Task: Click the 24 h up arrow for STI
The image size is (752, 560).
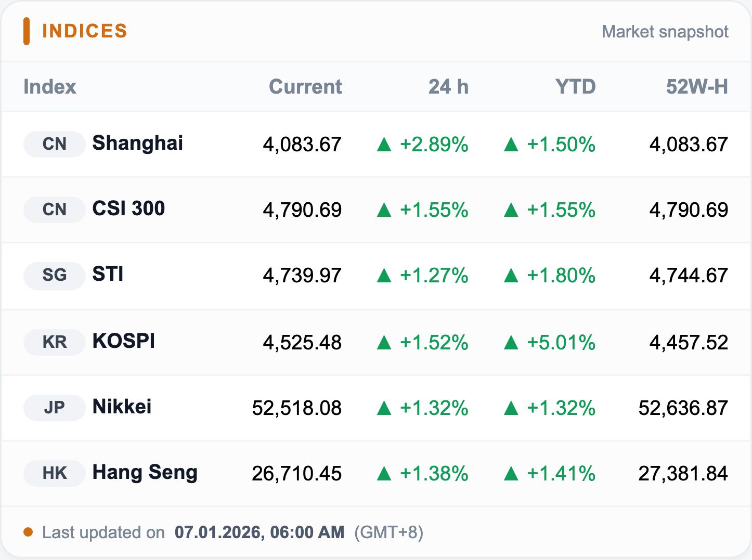Action: [x=384, y=276]
